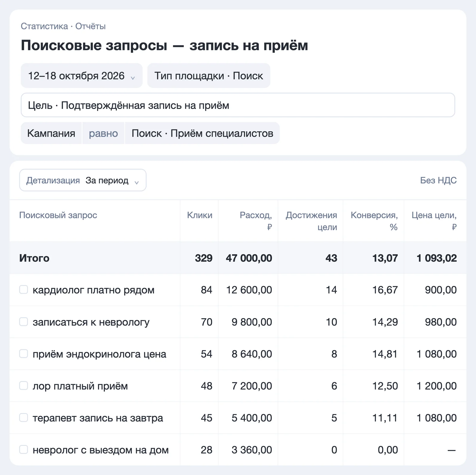Sort by the 'Клики' column header
This screenshot has width=476, height=475.
[200, 215]
